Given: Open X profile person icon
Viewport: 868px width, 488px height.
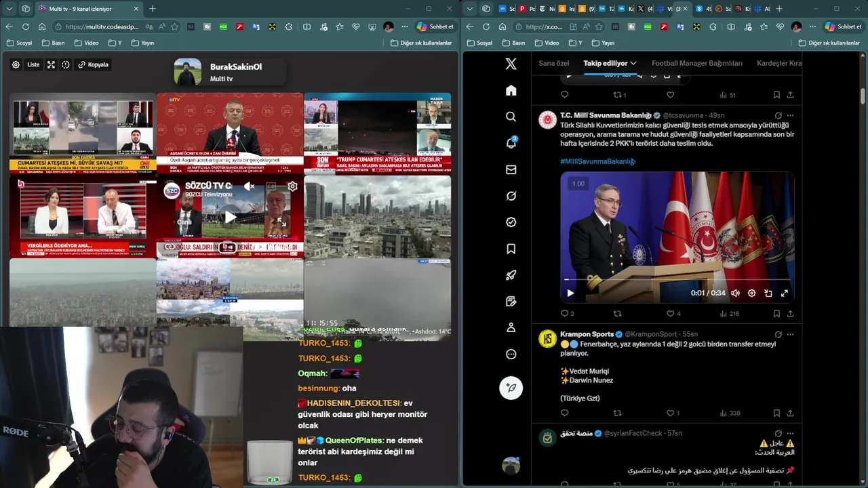Looking at the screenshot, I should (x=511, y=327).
